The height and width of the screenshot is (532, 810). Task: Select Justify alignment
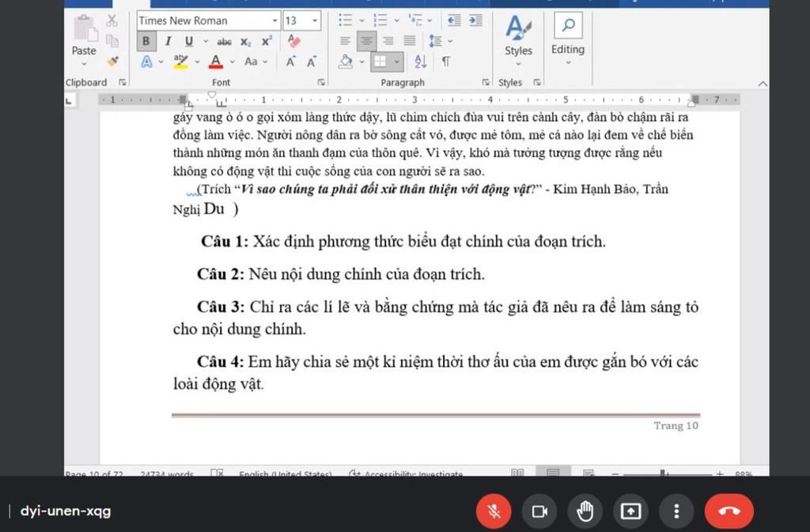point(410,41)
